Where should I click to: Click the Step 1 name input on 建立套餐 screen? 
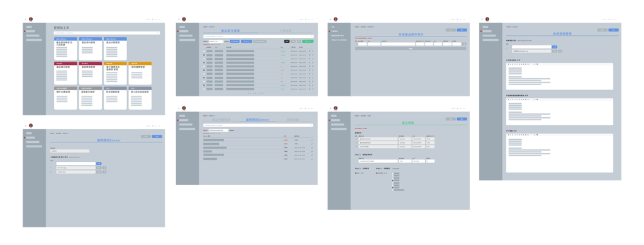[378, 161]
